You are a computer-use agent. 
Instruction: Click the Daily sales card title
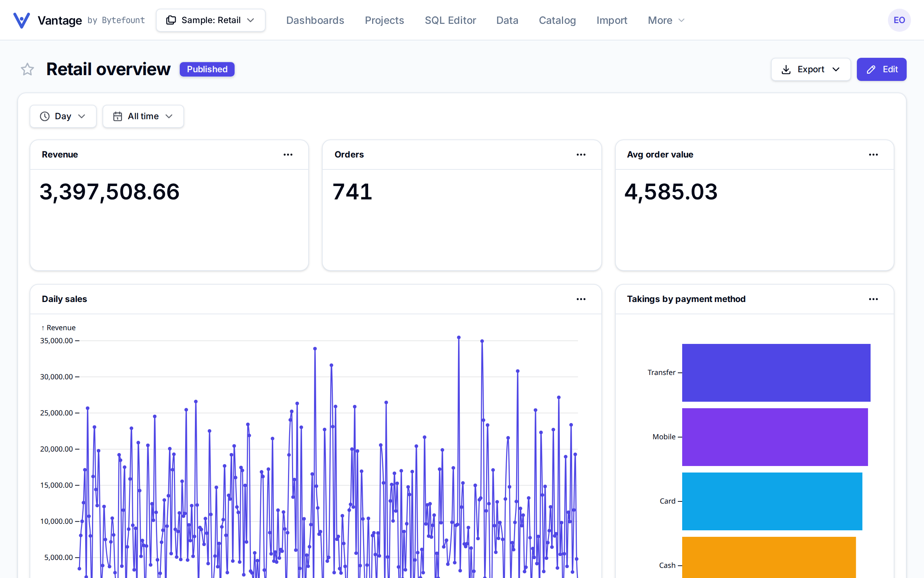64,299
